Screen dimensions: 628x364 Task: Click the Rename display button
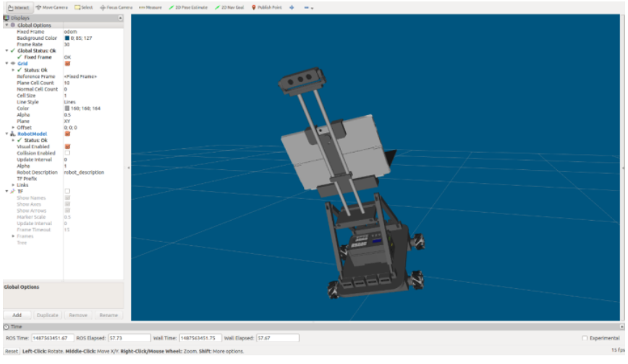point(109,316)
